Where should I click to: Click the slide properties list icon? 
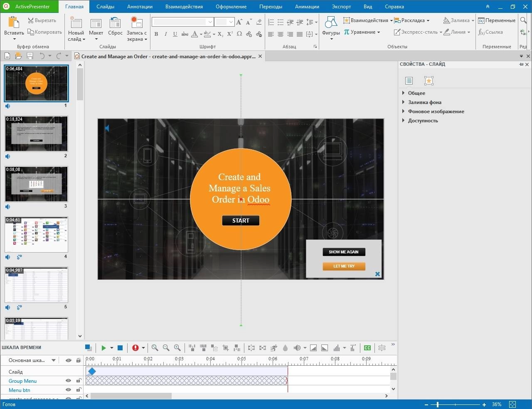click(x=409, y=81)
